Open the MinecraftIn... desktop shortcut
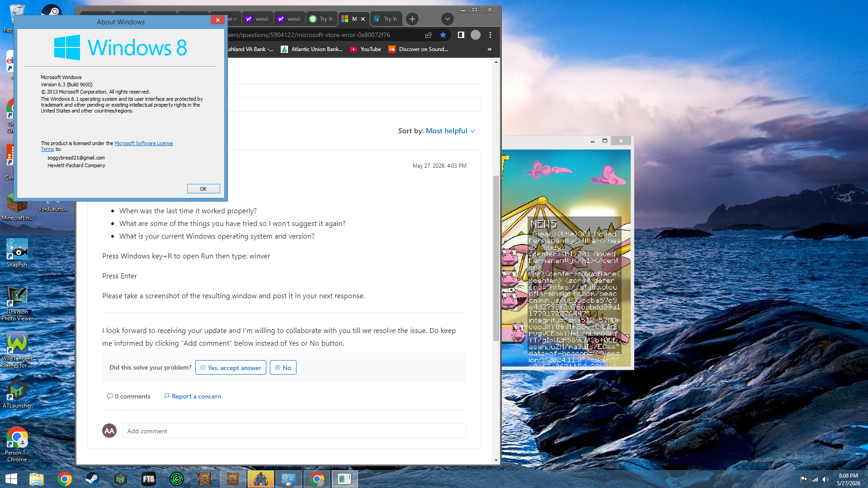The height and width of the screenshot is (488, 868). coord(17,206)
